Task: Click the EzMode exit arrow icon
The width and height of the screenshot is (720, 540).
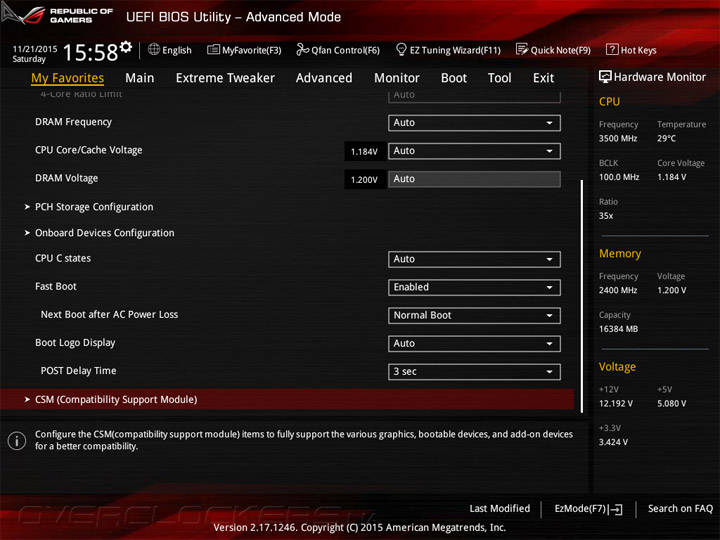Action: click(x=616, y=509)
